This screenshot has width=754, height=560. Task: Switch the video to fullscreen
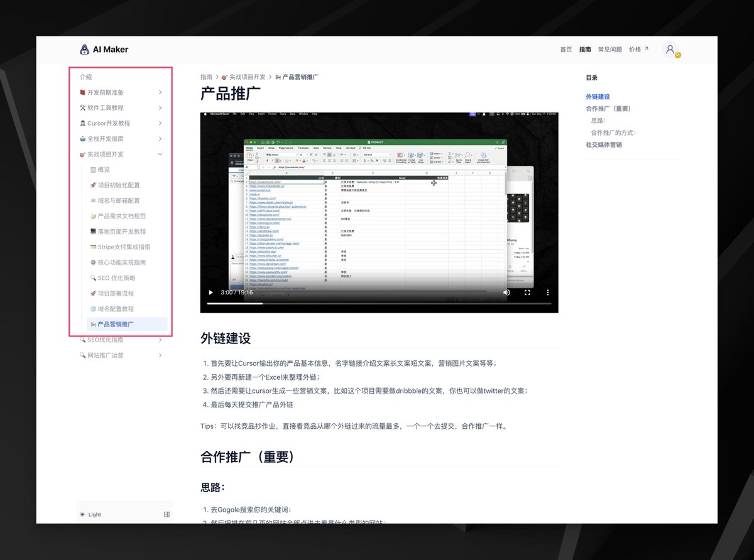(527, 293)
